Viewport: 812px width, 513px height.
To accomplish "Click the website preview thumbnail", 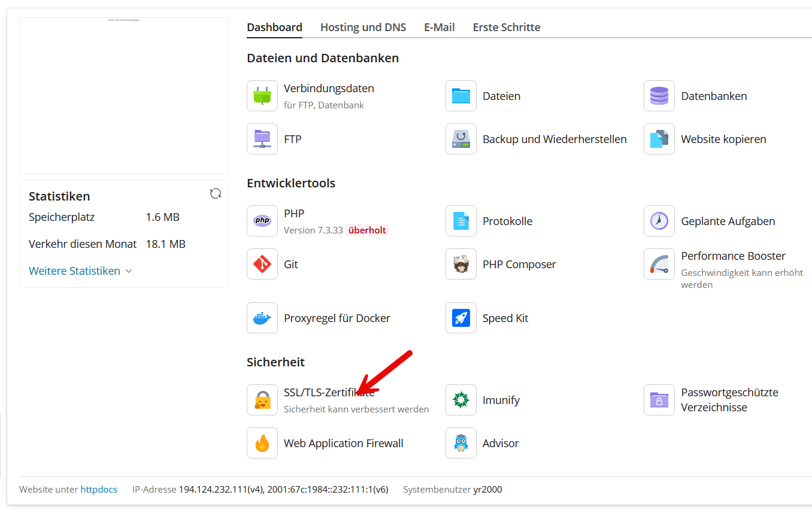I will (124, 96).
